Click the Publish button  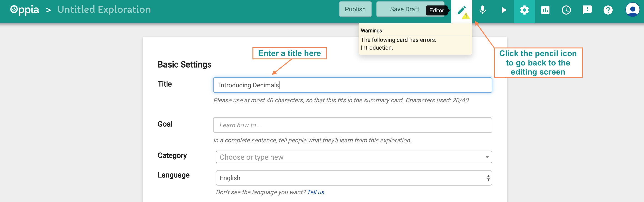[x=355, y=9]
